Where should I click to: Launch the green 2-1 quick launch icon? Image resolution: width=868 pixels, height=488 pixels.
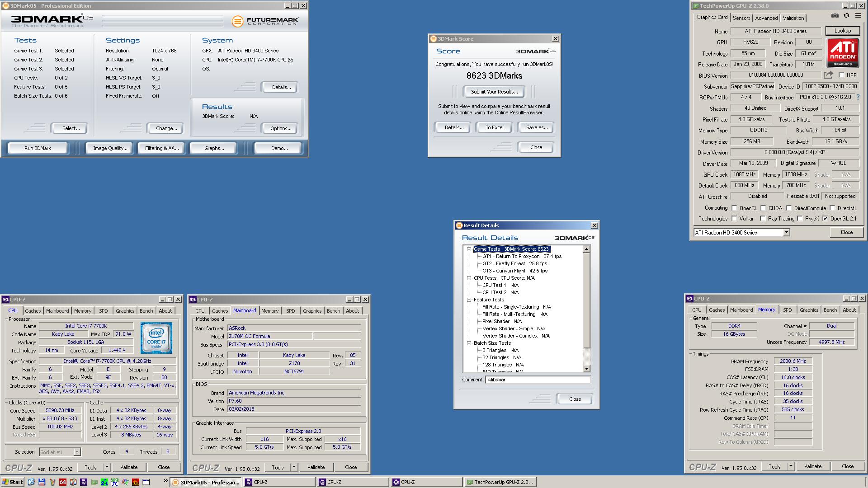(x=104, y=482)
